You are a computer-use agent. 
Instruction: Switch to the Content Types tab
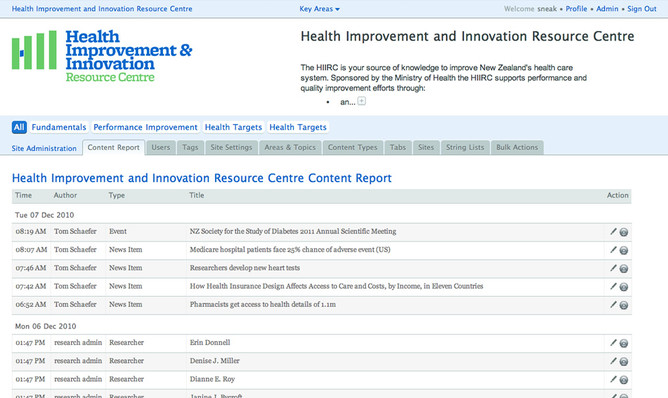pyautogui.click(x=353, y=147)
